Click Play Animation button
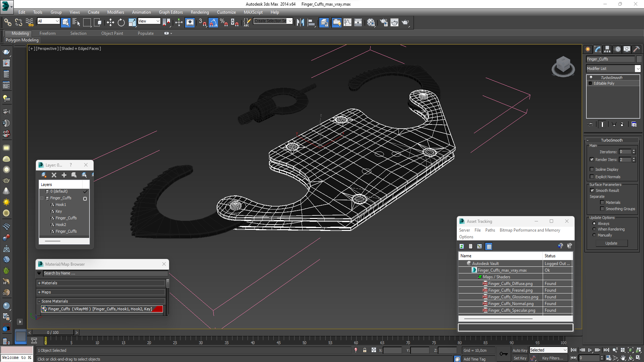Screen dimensions: 644x362 (590, 350)
